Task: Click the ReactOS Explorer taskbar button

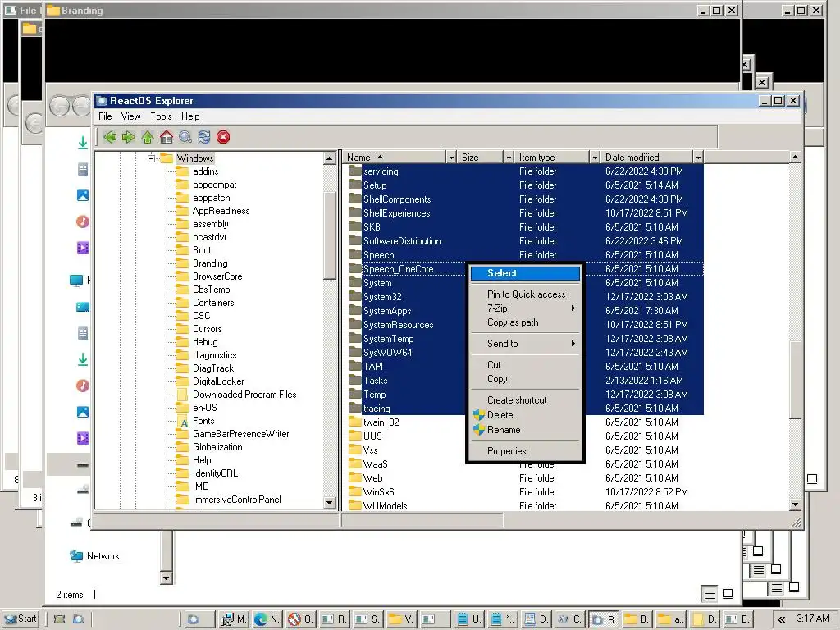Action: click(605, 619)
